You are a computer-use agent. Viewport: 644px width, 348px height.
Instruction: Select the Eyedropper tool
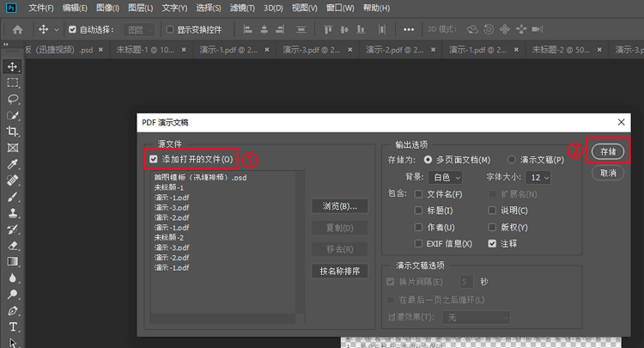(x=13, y=164)
